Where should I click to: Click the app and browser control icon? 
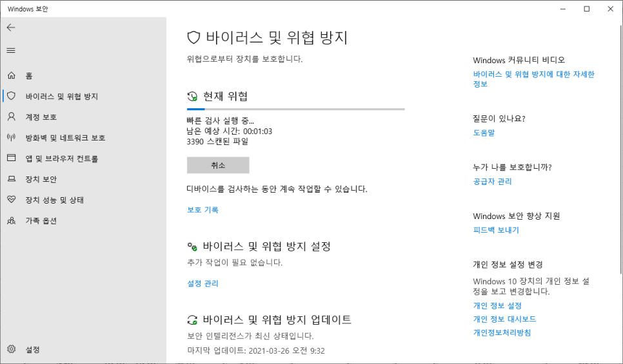coord(12,158)
